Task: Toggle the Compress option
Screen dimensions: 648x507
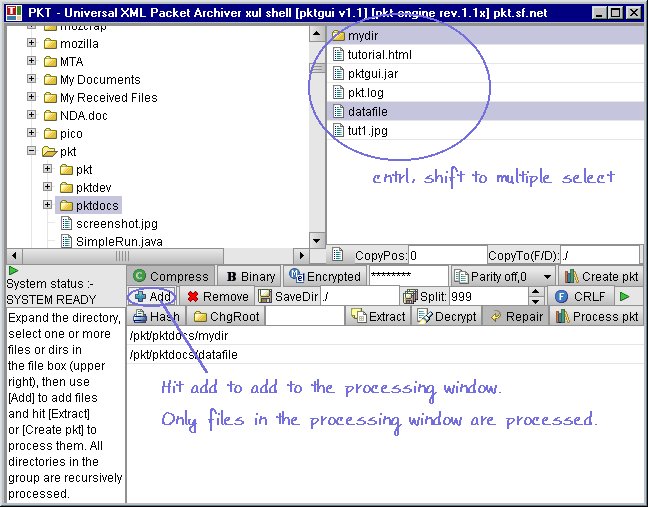Action: (170, 276)
